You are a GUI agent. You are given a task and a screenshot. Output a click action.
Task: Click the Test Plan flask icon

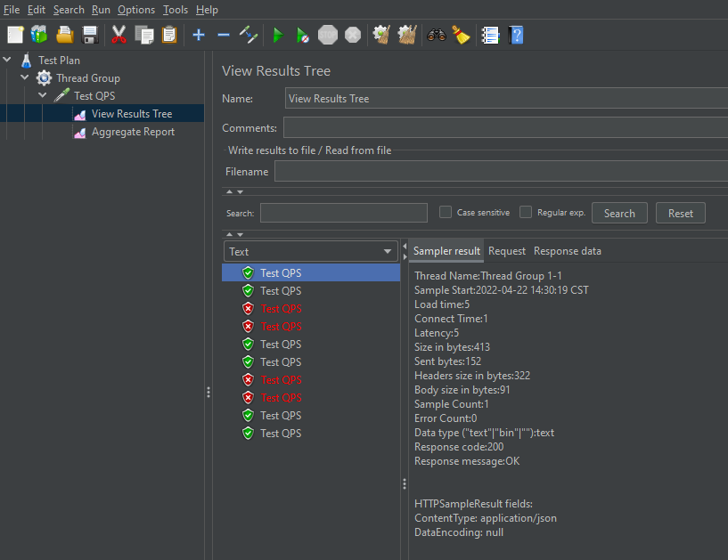point(27,61)
